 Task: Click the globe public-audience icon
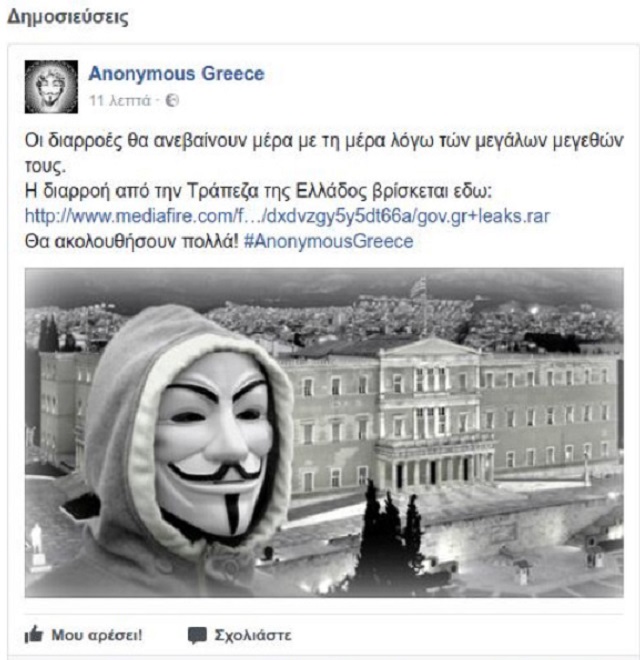click(x=172, y=101)
